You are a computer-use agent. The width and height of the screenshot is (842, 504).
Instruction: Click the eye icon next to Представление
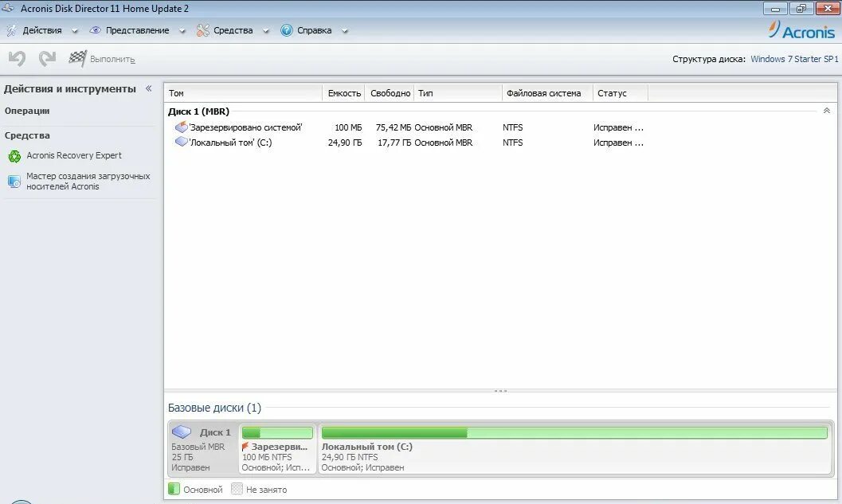tap(95, 30)
